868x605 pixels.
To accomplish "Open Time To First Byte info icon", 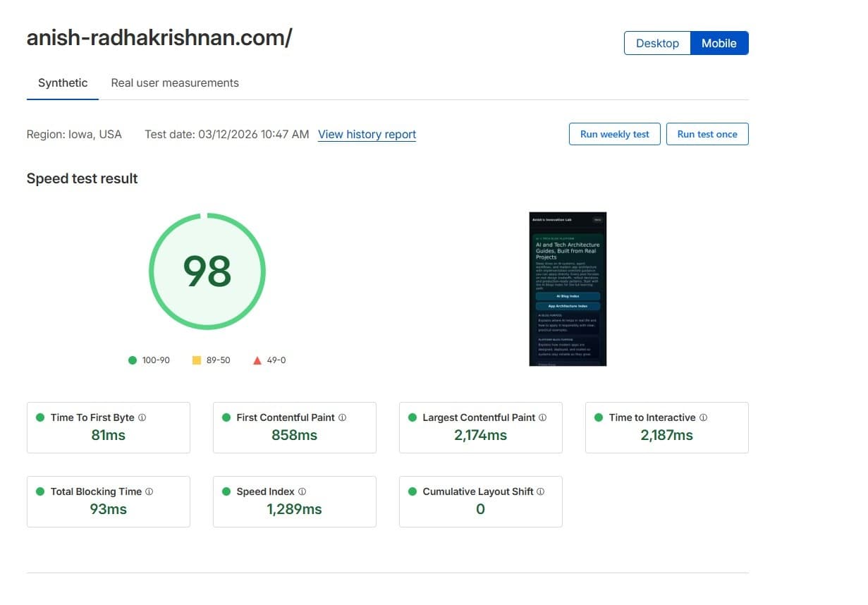I will click(x=142, y=417).
